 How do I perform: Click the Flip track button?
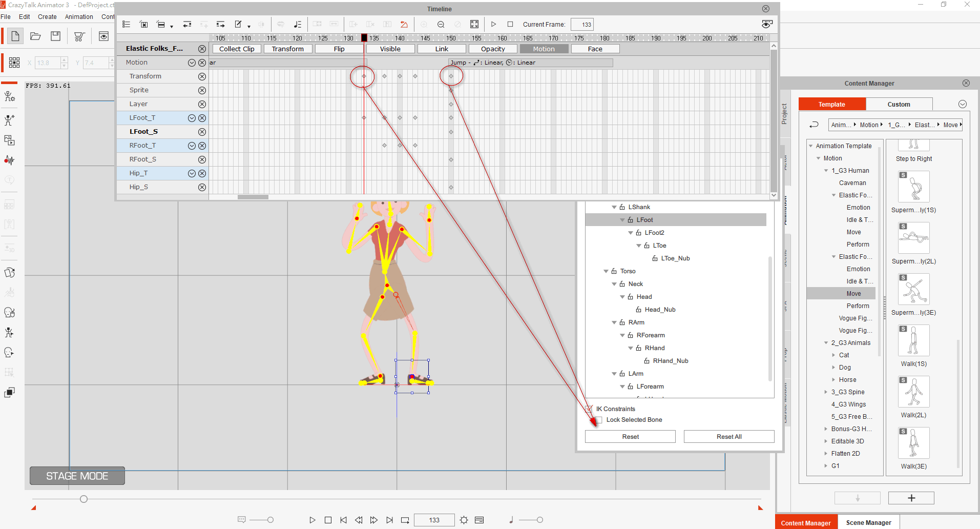339,49
